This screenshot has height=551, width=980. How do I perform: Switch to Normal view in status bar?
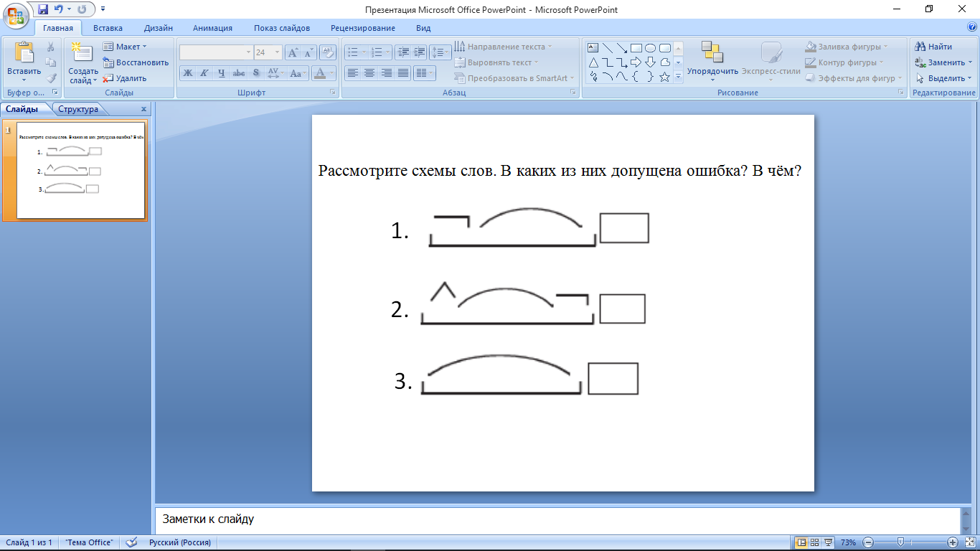[x=801, y=542]
